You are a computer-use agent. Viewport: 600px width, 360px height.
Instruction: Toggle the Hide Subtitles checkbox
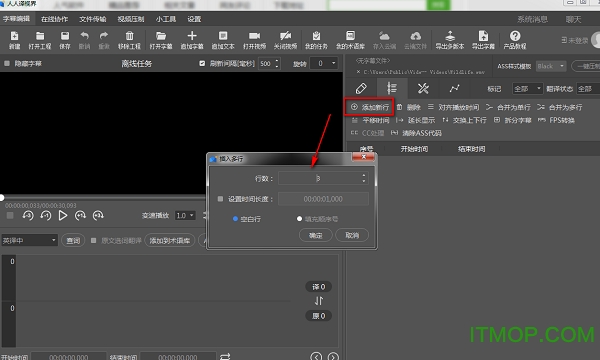tap(7, 64)
